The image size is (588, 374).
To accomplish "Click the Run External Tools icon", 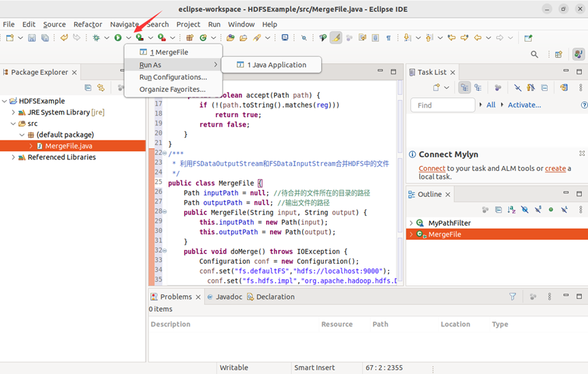I will click(x=161, y=37).
